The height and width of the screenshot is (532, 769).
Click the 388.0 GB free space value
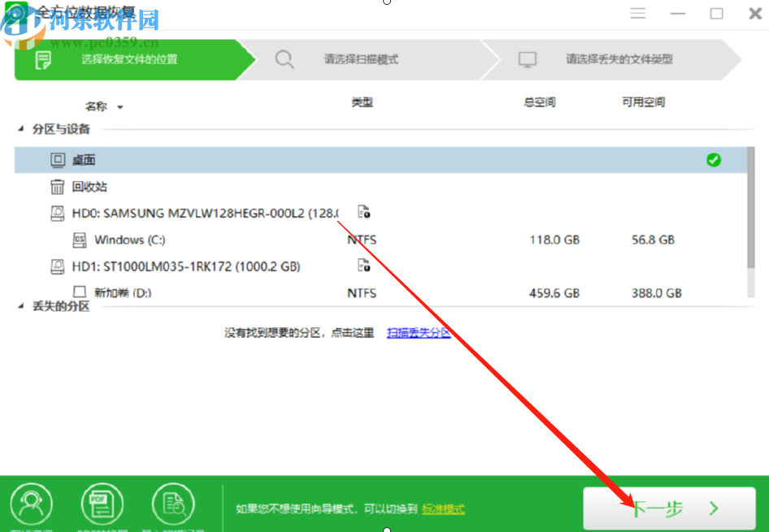[x=656, y=293]
